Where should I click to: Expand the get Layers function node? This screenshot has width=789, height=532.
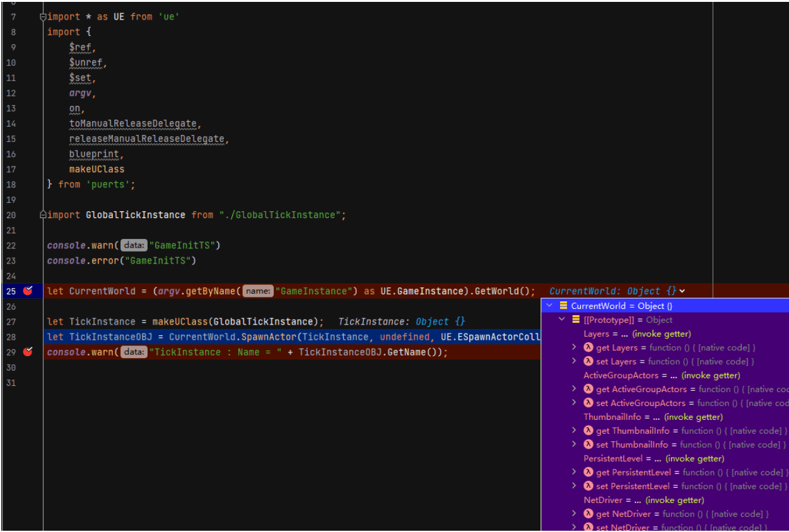point(574,347)
